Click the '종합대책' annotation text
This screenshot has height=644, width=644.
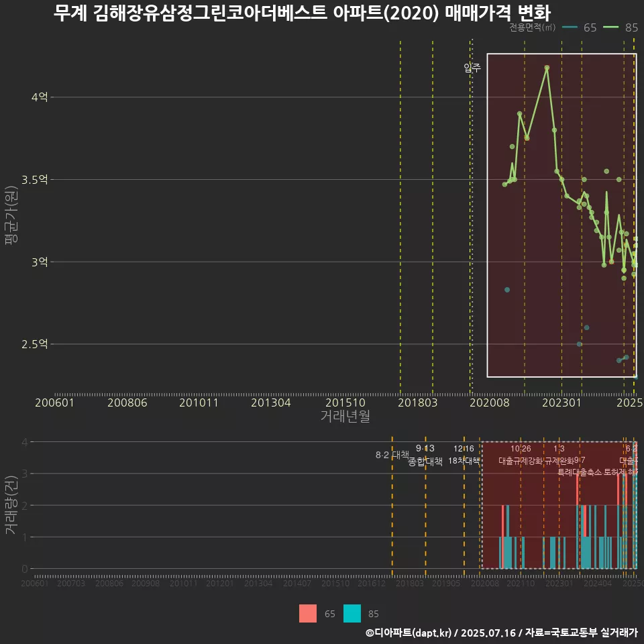[425, 462]
